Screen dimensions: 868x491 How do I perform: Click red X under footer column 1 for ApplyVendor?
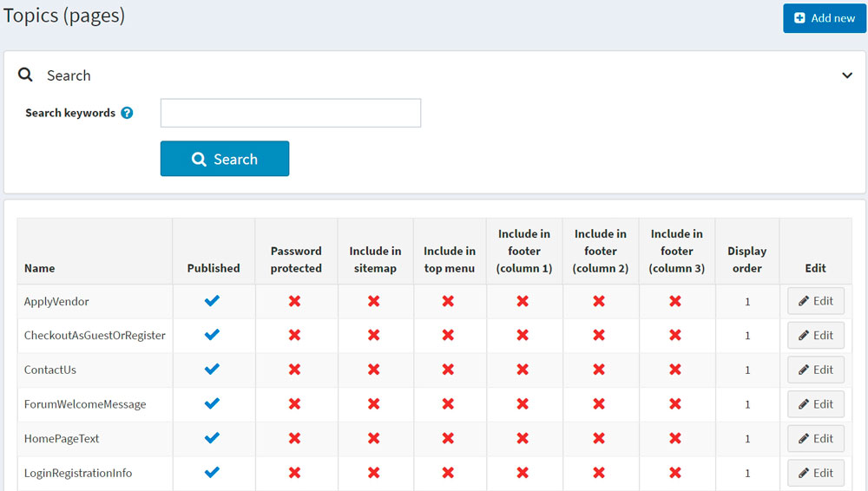pos(523,301)
